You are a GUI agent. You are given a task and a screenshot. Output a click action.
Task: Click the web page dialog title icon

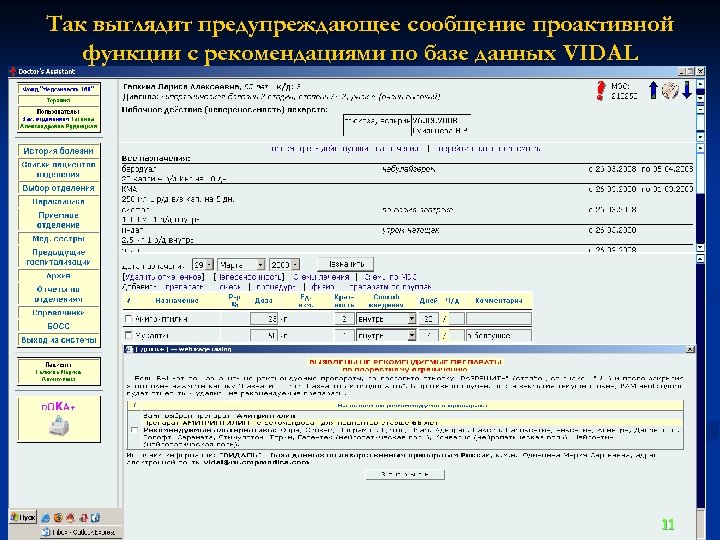[129, 349]
